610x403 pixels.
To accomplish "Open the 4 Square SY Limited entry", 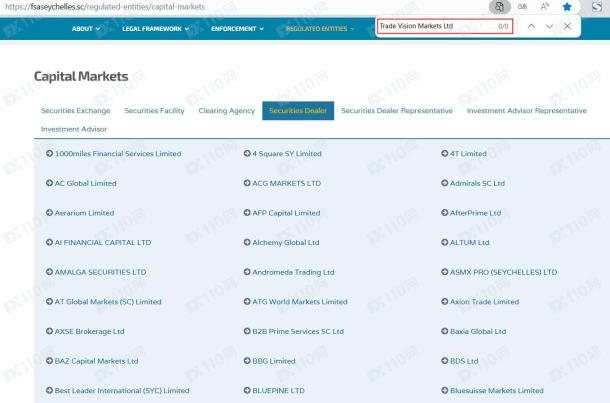I will 283,154.
